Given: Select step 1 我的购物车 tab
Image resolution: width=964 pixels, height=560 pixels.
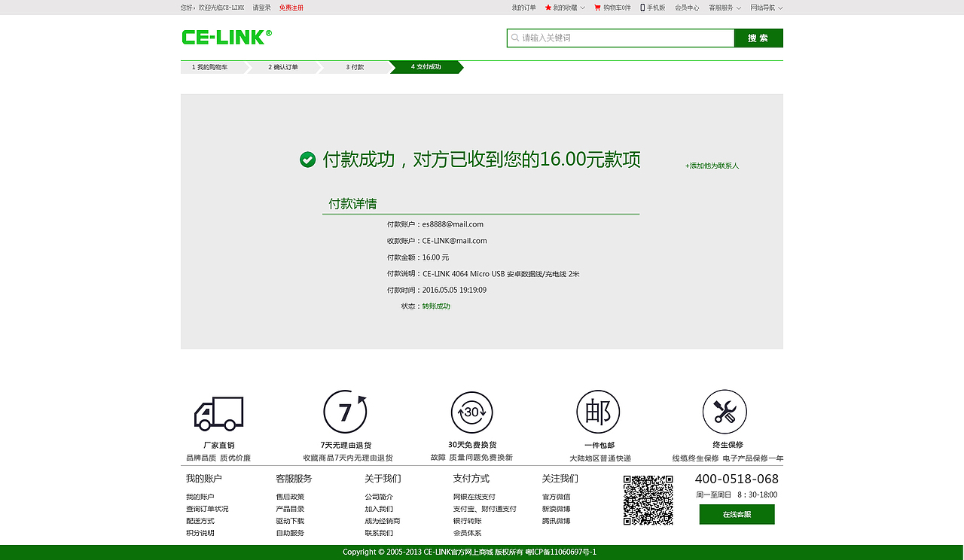Looking at the screenshot, I should click(x=212, y=67).
